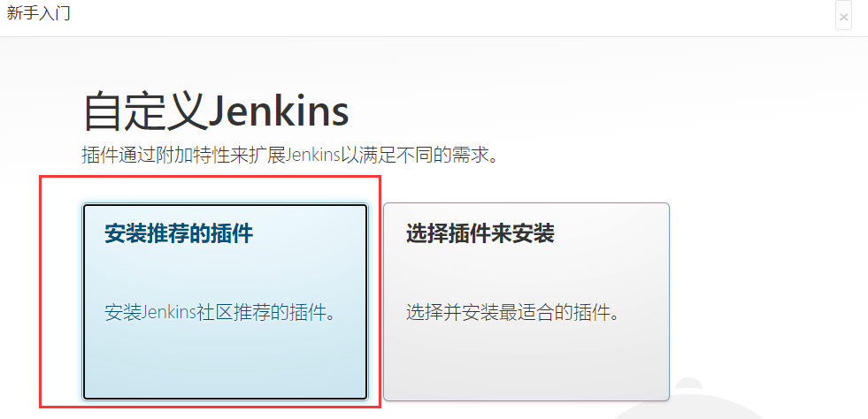Click the white wizard header bar

tap(434, 18)
